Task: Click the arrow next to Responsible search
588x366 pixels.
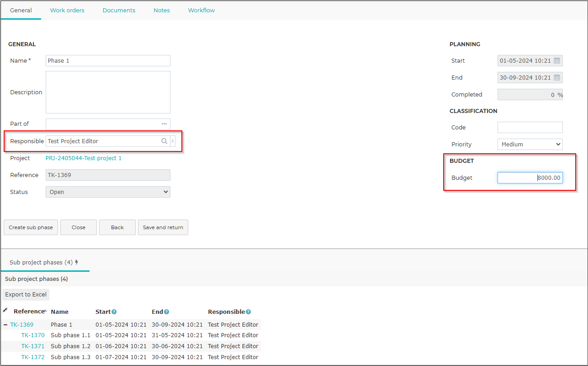Action: (x=173, y=141)
